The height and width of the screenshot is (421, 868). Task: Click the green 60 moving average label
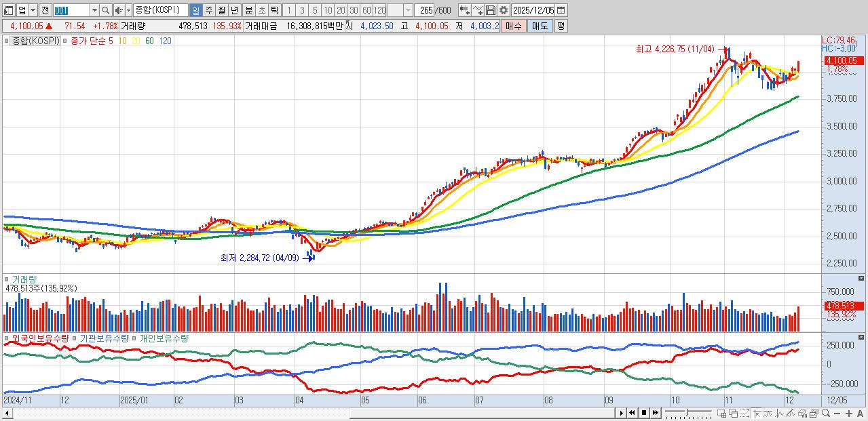[x=149, y=41]
